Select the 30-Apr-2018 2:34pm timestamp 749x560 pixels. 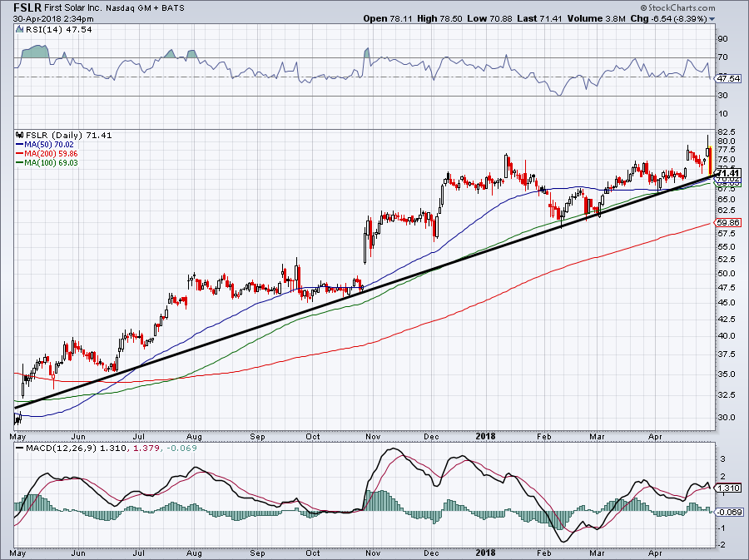pos(53,19)
